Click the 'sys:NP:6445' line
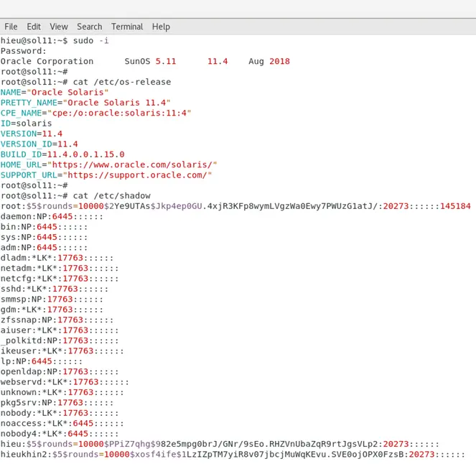This screenshot has height=464, width=476. click(45, 237)
